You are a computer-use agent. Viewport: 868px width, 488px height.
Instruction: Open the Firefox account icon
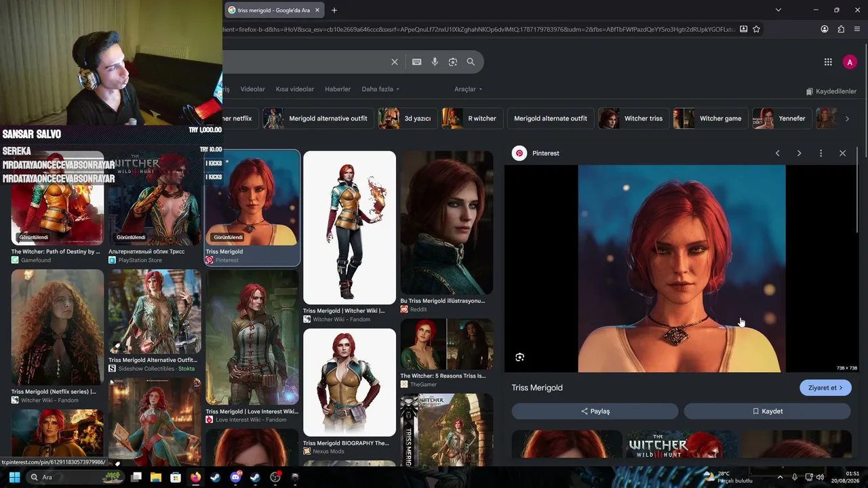click(x=825, y=29)
